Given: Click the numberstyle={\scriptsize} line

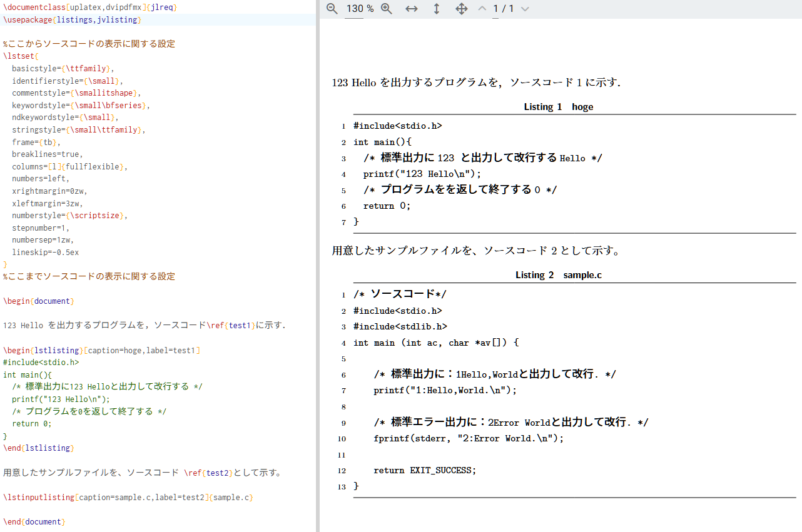Looking at the screenshot, I should click(70, 216).
